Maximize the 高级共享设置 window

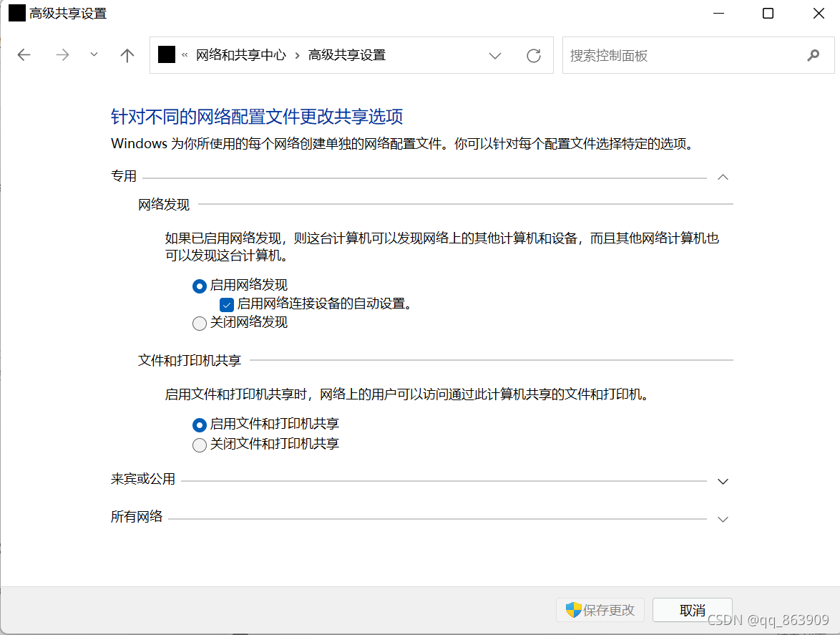[768, 14]
